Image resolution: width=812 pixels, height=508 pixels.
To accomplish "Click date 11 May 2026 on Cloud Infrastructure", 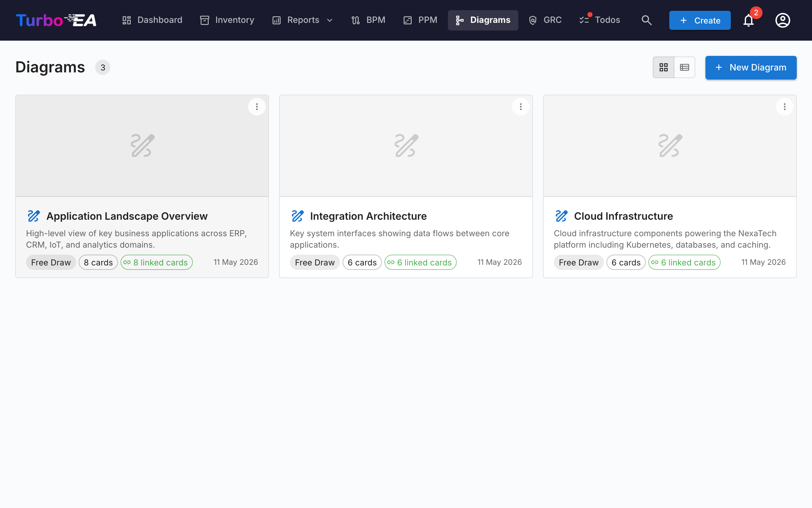I will pos(764,262).
